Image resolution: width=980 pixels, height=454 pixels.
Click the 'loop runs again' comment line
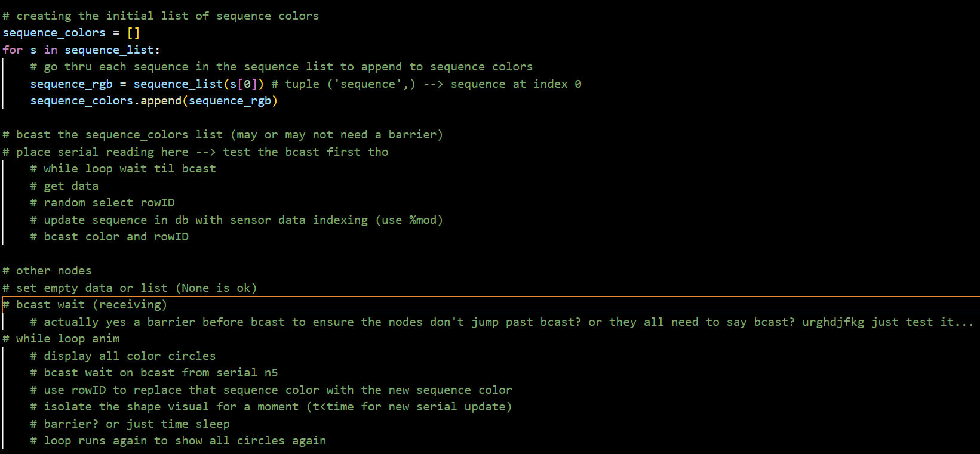pos(178,441)
